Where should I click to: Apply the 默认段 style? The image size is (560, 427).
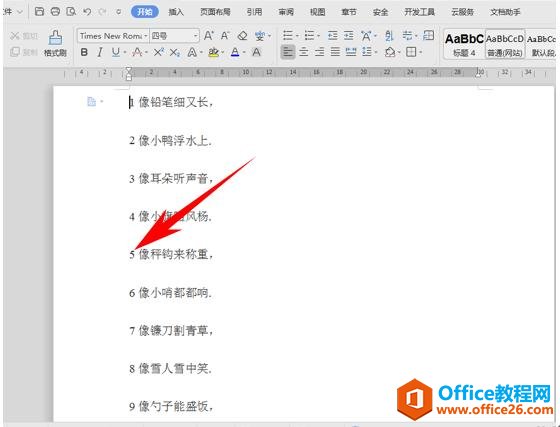(x=542, y=44)
